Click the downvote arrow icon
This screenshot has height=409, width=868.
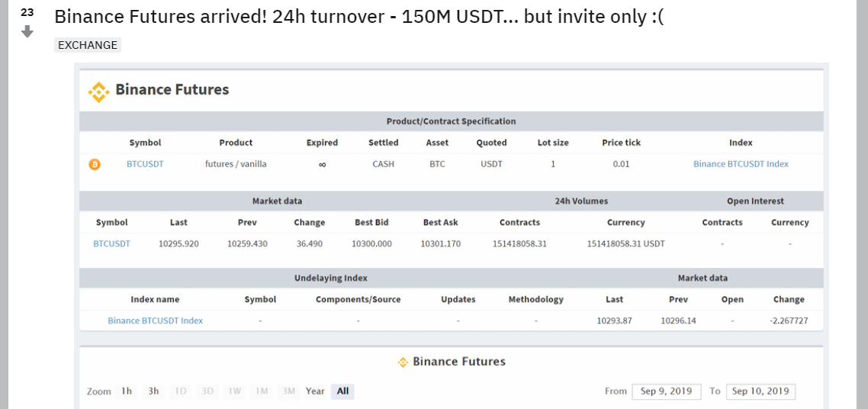coord(27,31)
